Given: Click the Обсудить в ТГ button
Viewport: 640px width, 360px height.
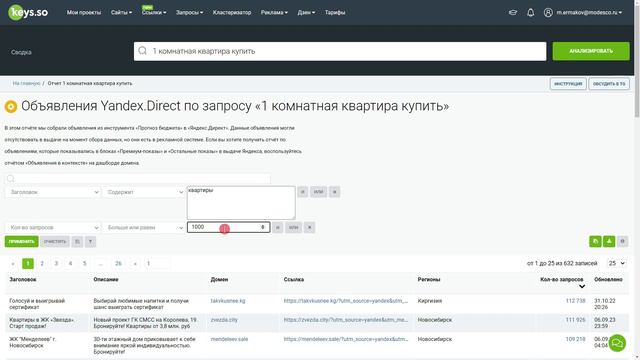Looking at the screenshot, I should [x=609, y=84].
